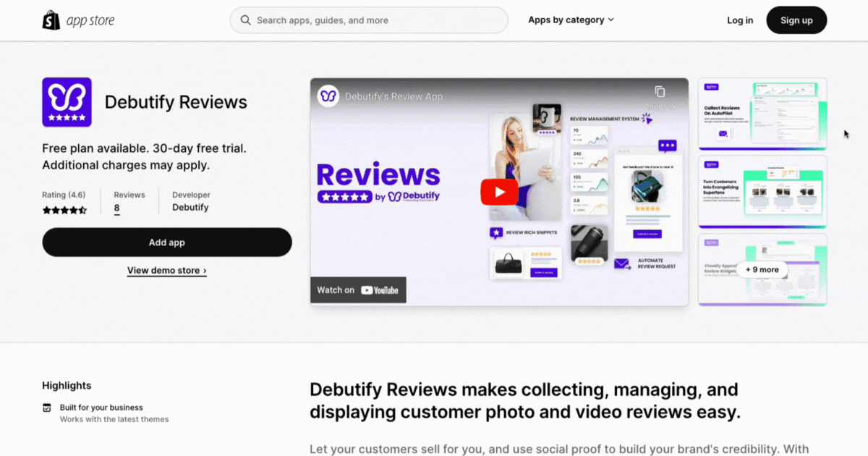
Task: Open the 8 reviews count link
Action: (x=116, y=208)
